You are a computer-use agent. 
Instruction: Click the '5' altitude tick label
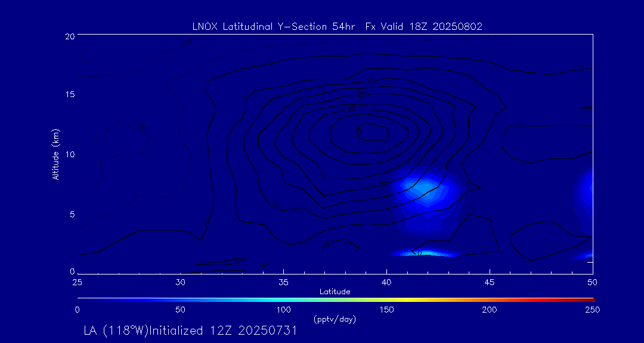(x=72, y=214)
